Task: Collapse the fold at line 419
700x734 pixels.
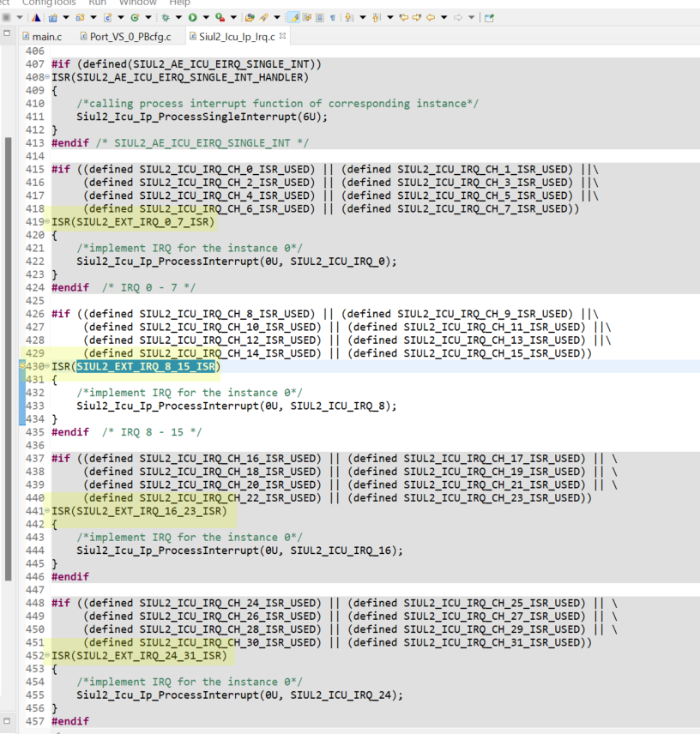Action: (47, 222)
